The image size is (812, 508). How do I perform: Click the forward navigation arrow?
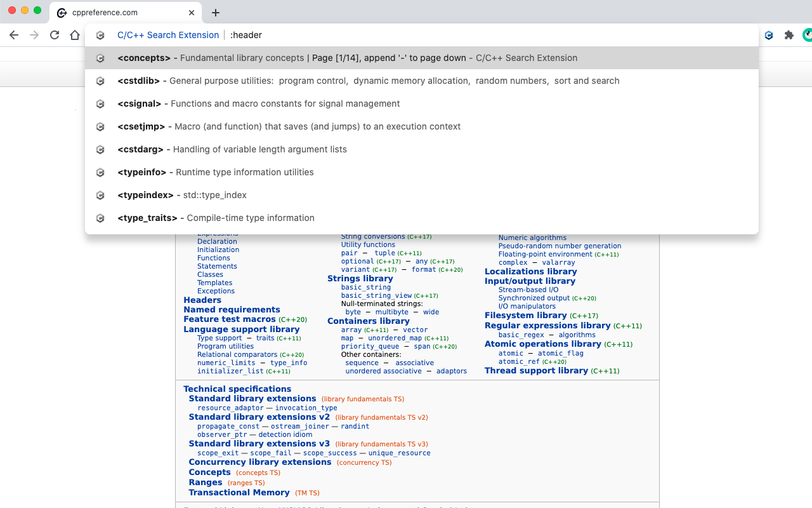pos(34,35)
